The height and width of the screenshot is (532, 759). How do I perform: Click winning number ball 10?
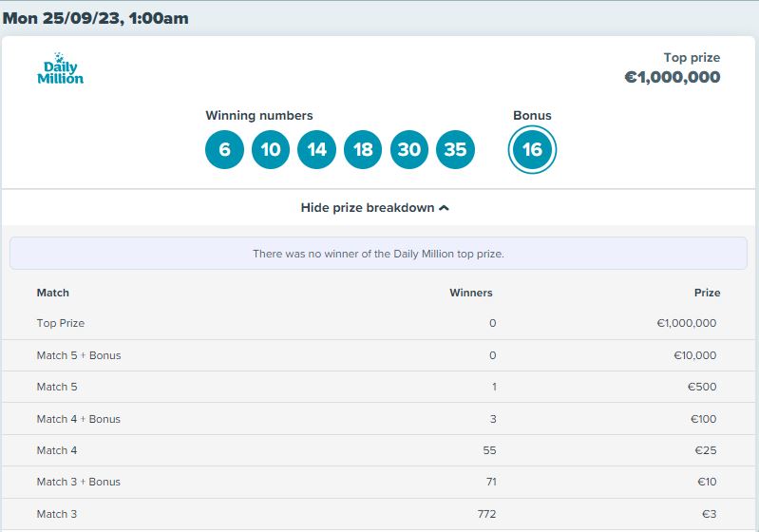coord(271,149)
